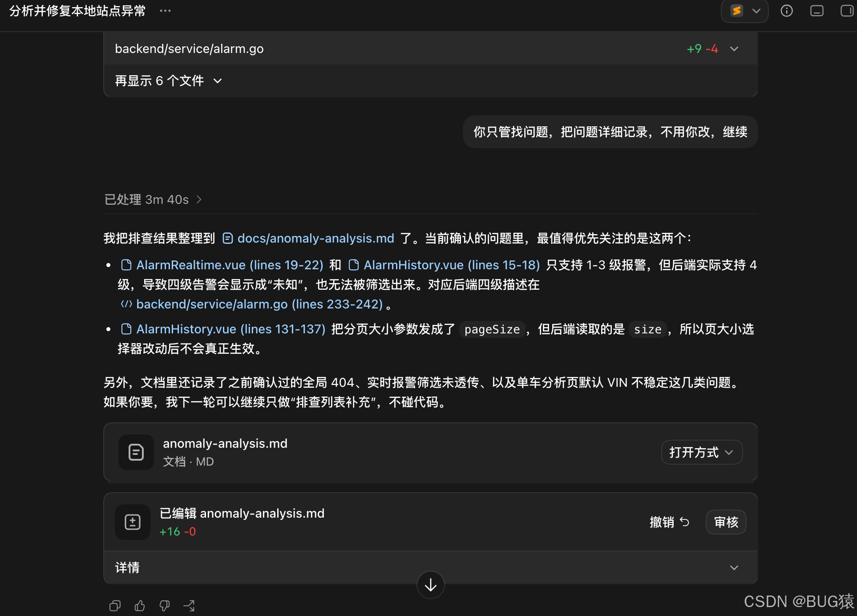Expand the backend/service/alarm.go diff chevron
This screenshot has width=857, height=616.
point(734,49)
